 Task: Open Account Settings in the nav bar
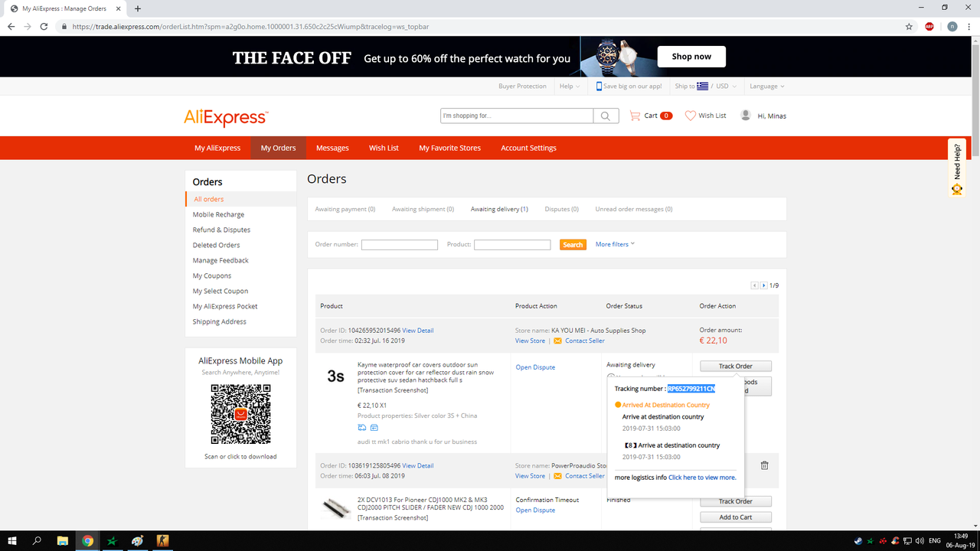528,148
